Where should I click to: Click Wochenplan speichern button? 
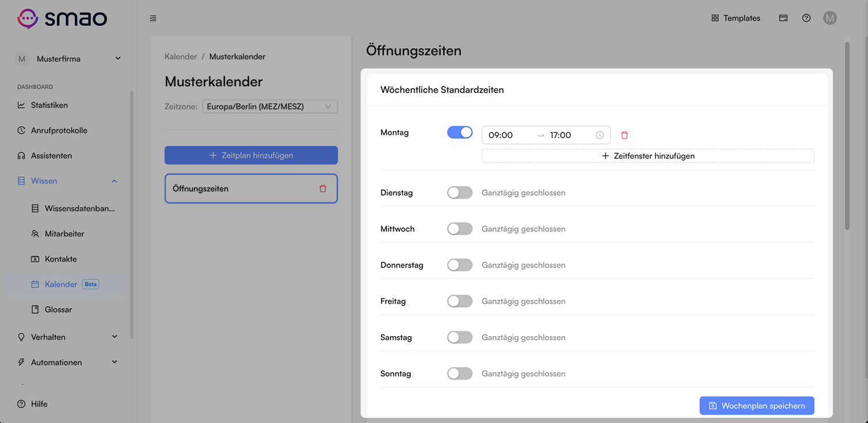coord(757,406)
